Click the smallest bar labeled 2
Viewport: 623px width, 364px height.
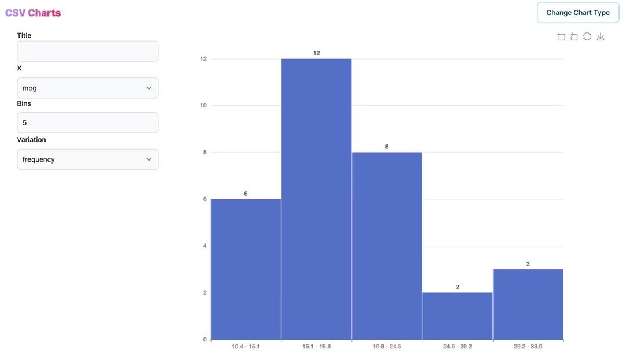tap(457, 315)
